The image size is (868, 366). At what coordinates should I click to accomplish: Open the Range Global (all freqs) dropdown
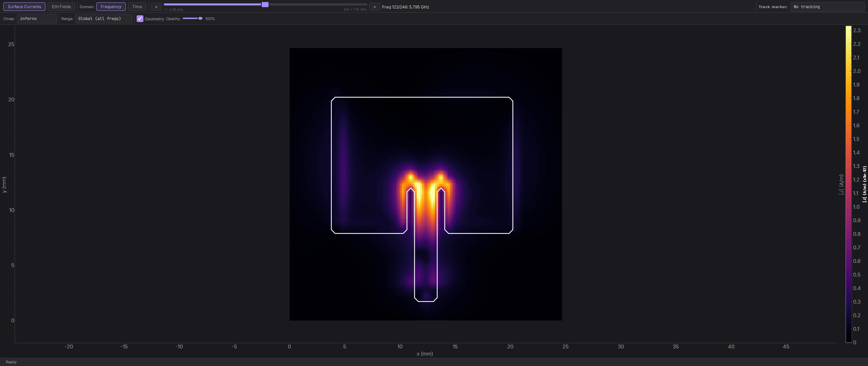(104, 19)
